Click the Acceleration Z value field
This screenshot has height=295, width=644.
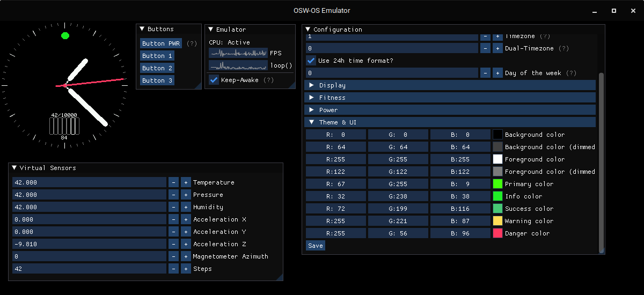(x=89, y=244)
